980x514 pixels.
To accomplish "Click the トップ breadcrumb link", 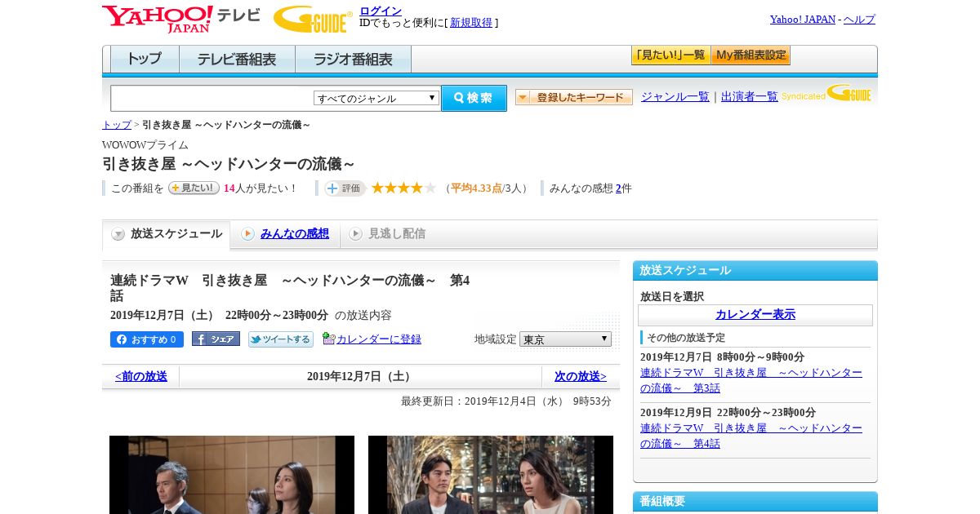I will [117, 125].
